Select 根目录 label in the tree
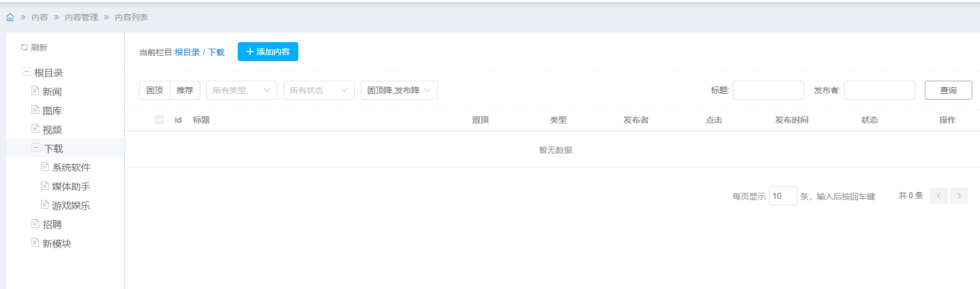 (x=49, y=72)
